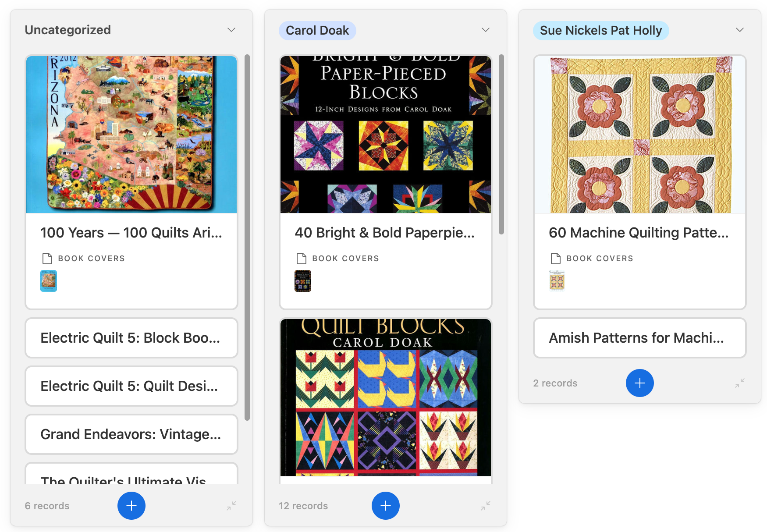
Task: Open Sue Nickels Pat Holly stack menu
Action: (x=740, y=30)
